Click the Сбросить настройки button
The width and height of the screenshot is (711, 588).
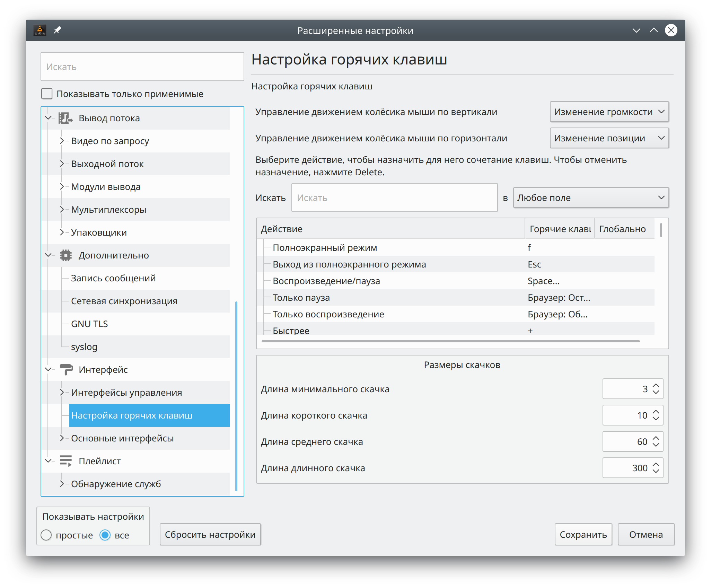click(x=210, y=535)
